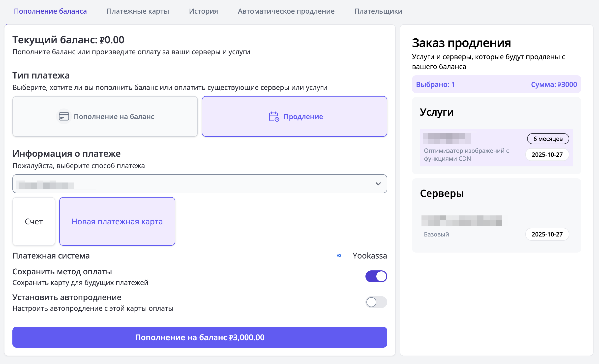Switch to the Платежные карты tab
Screen dimensions: 599x364
click(x=138, y=11)
